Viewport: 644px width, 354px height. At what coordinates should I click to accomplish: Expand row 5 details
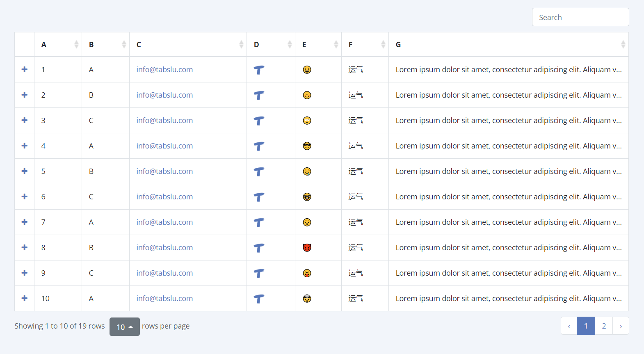coord(25,171)
